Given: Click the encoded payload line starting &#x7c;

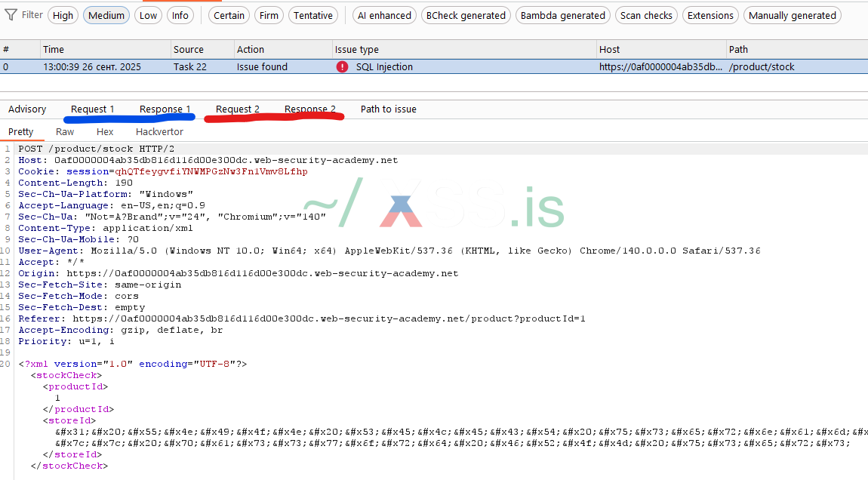Looking at the screenshot, I should (452, 444).
